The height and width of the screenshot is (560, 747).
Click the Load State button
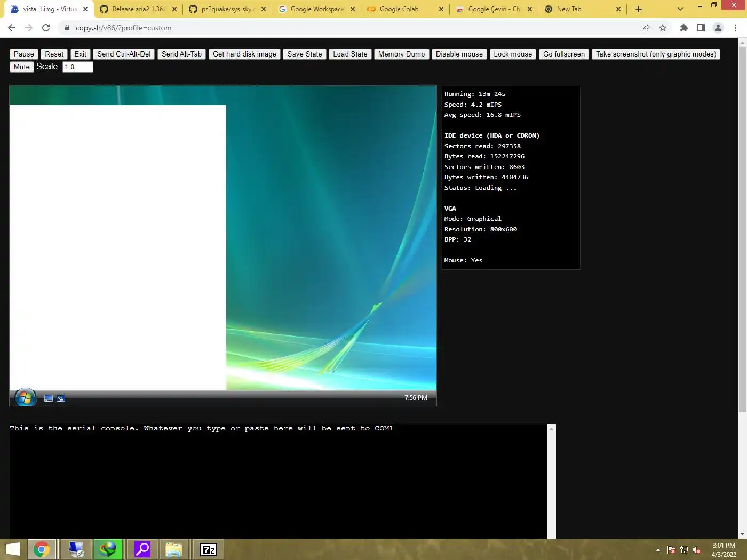[350, 54]
